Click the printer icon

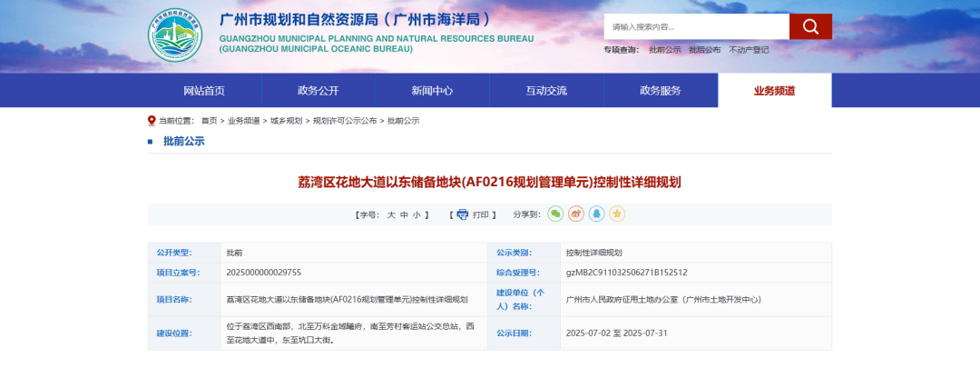[x=463, y=214]
